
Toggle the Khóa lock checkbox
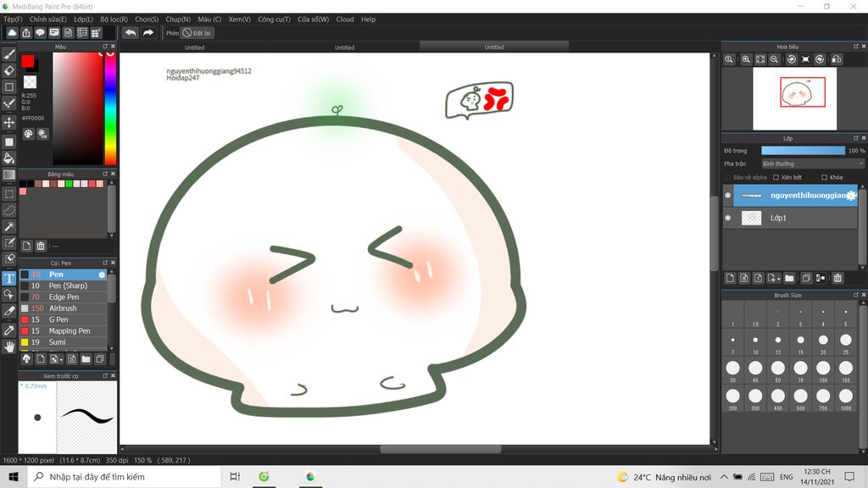pyautogui.click(x=824, y=178)
